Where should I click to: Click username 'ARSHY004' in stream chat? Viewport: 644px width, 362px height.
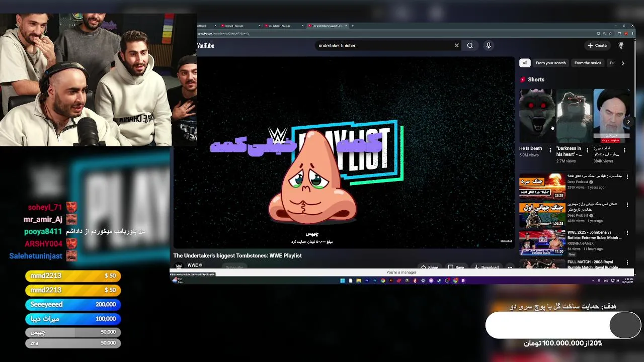coord(43,244)
